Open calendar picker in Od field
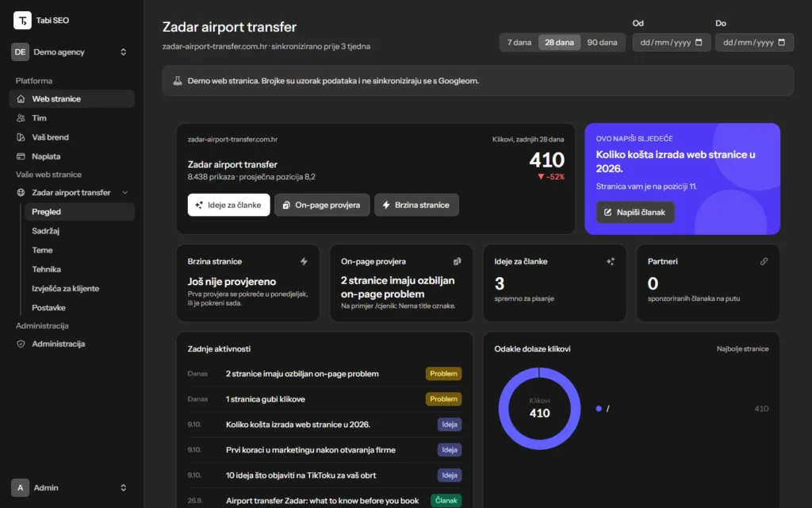812x508 pixels. click(x=699, y=42)
